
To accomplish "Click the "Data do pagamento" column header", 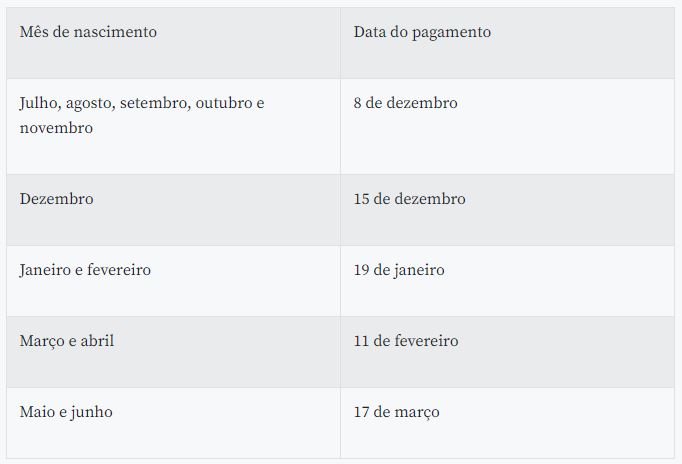I will point(422,32).
